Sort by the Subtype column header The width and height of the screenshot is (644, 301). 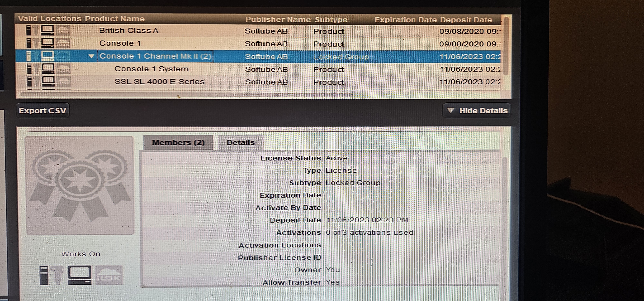(x=331, y=20)
